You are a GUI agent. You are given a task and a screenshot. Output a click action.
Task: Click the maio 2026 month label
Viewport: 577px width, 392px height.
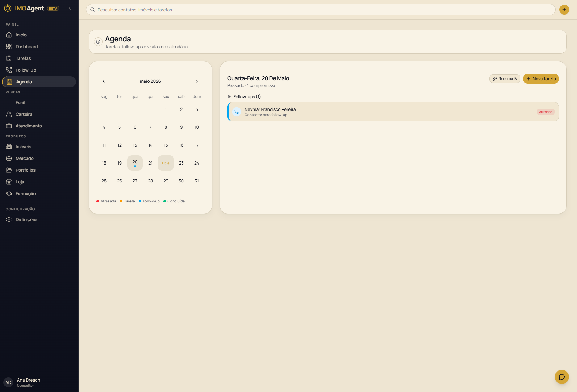coord(150,81)
